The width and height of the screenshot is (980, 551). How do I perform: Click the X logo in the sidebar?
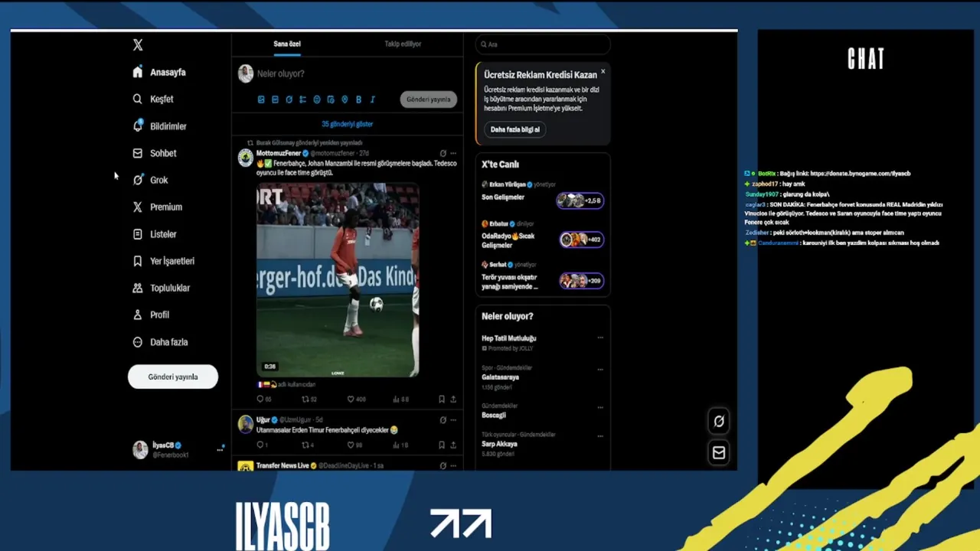point(138,45)
